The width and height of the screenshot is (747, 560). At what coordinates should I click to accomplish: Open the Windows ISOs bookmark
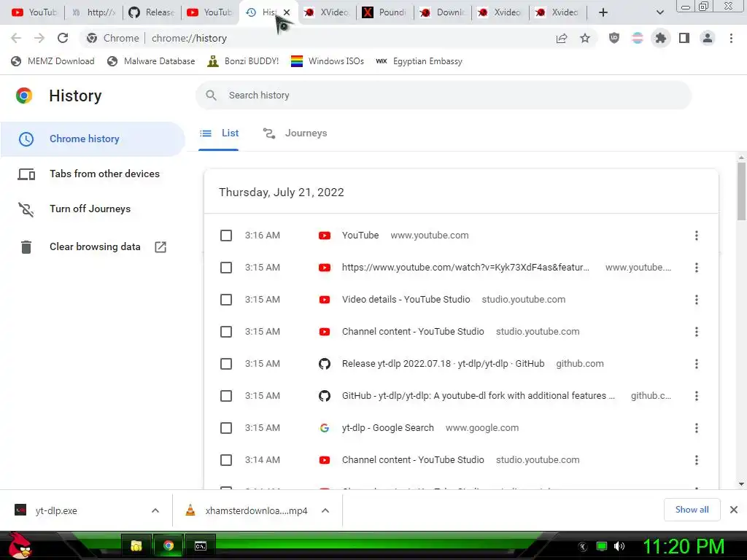328,61
